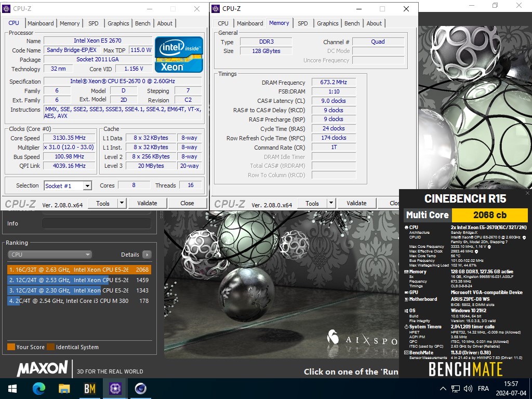Click the FRA language indicator
Image resolution: width=532 pixels, height=399 pixels.
[483, 389]
